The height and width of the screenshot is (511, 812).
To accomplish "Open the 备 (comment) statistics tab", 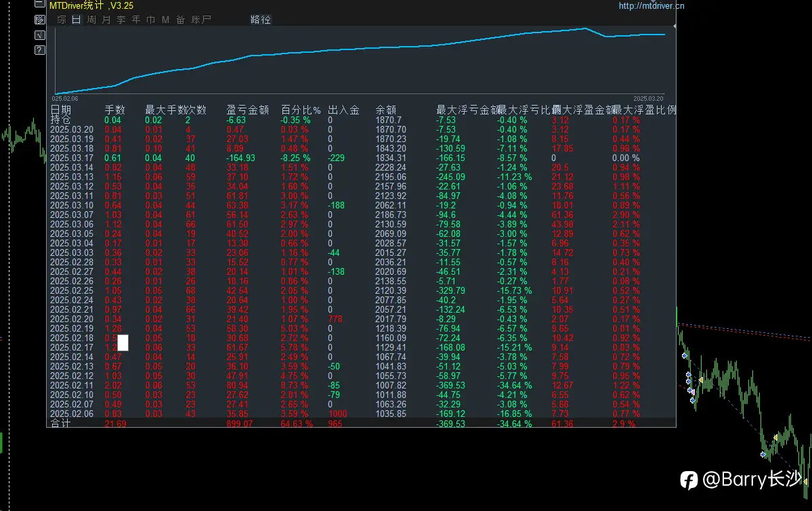I will 180,20.
